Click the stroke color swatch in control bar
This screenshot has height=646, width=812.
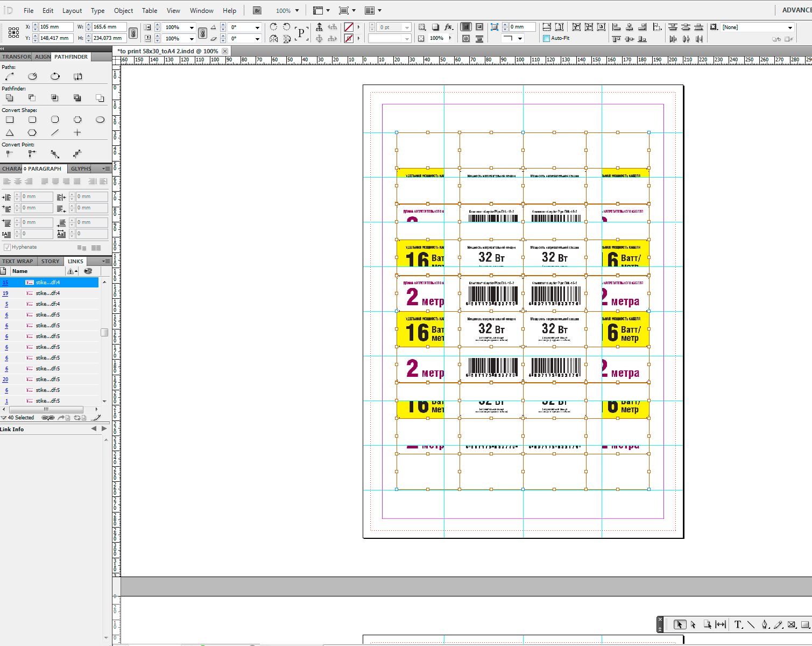pos(349,38)
